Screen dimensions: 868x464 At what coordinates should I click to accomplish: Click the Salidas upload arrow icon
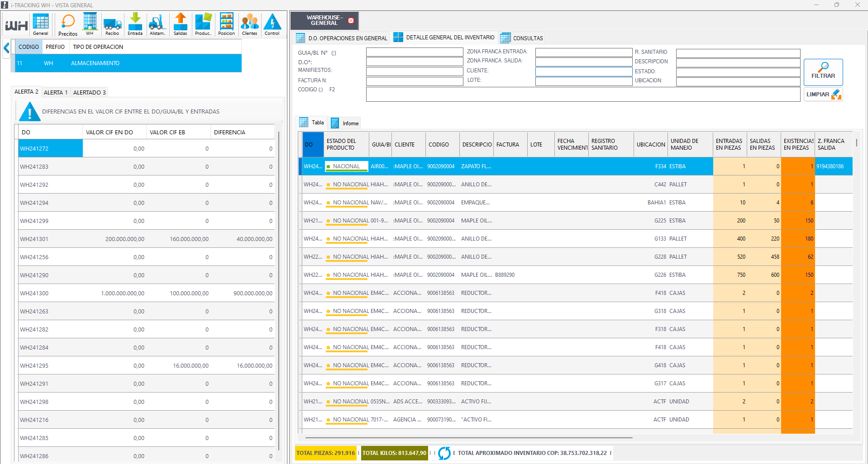click(x=180, y=24)
